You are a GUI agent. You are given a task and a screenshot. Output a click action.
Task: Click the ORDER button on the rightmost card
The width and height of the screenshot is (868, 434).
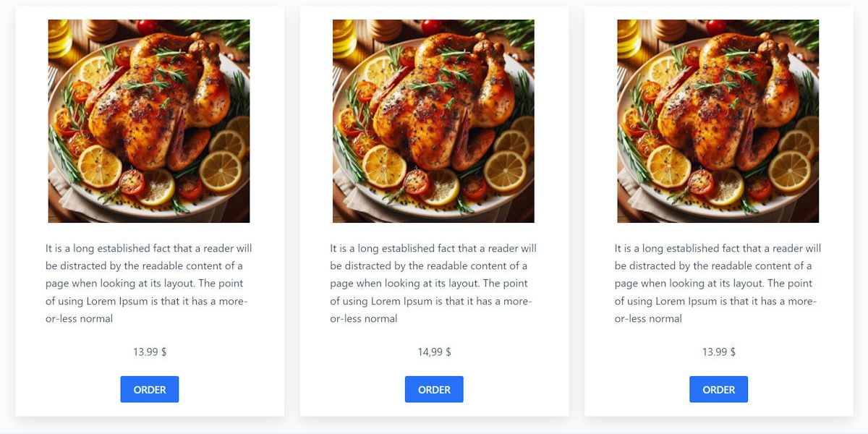718,388
